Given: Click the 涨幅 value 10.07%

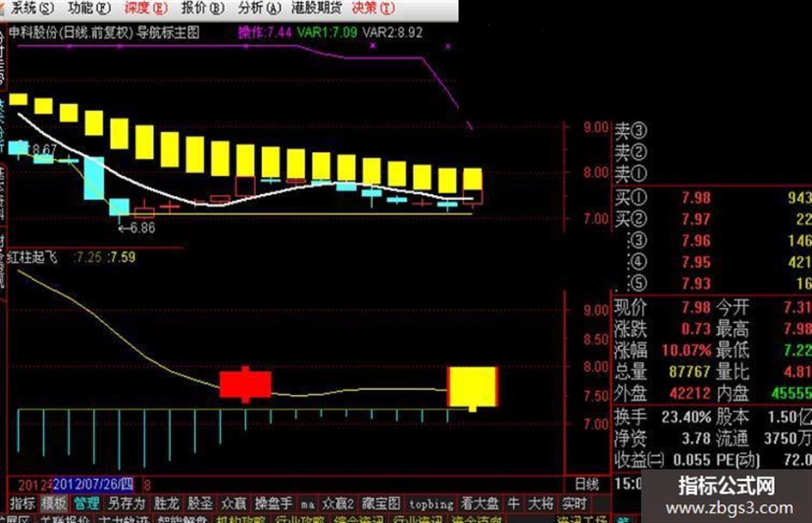Looking at the screenshot, I should pyautogui.click(x=687, y=350).
